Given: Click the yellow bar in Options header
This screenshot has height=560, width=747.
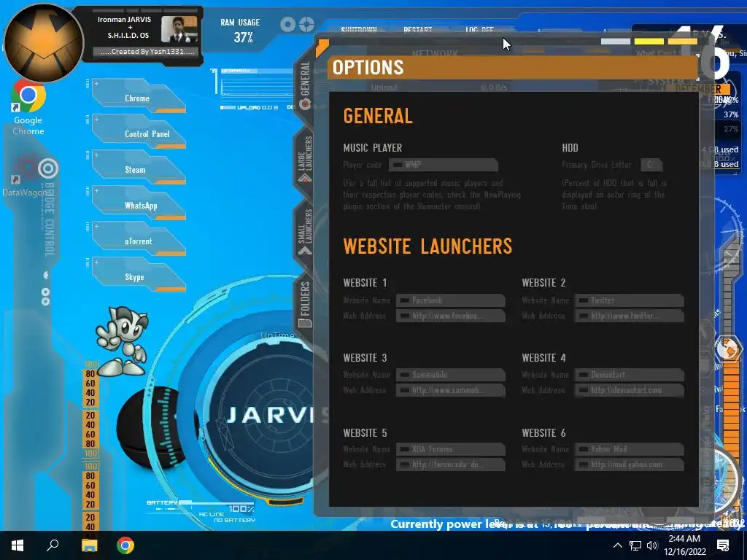Looking at the screenshot, I should coord(649,42).
